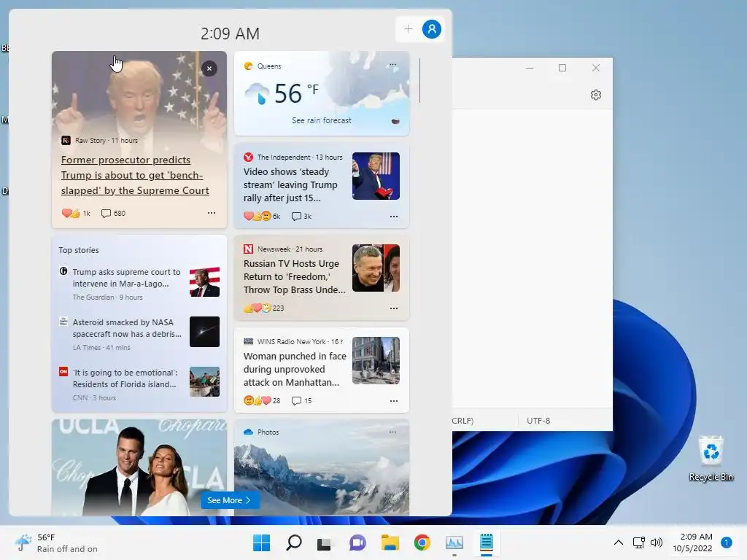Open options for WINS Radio story

(x=393, y=401)
